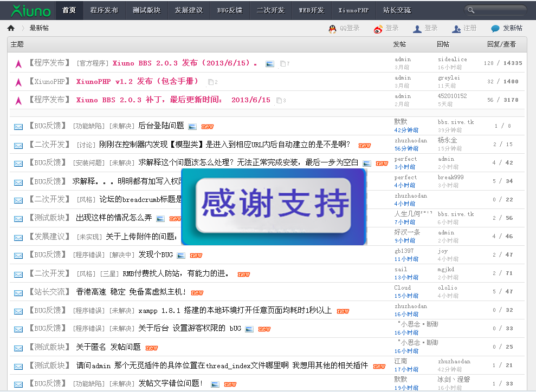Open the 发展建议 navigation tab

coord(189,10)
